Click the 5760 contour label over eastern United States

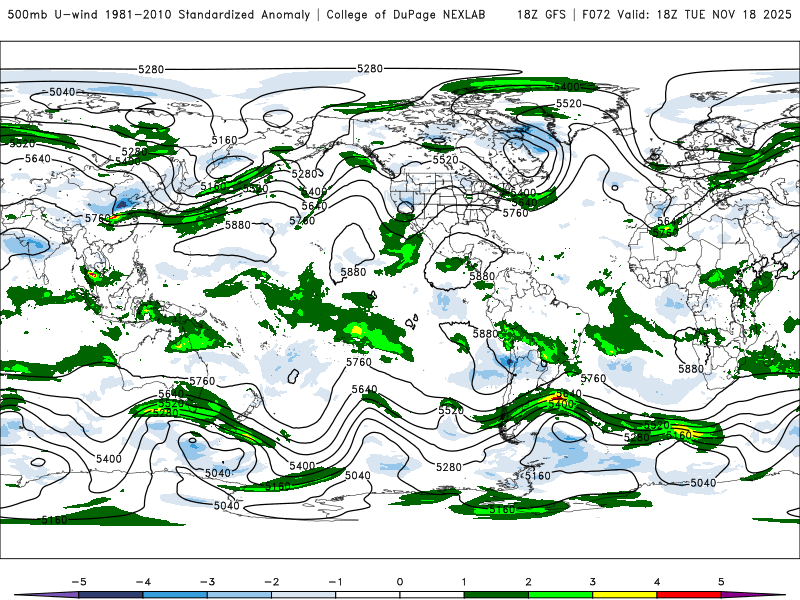tap(515, 213)
